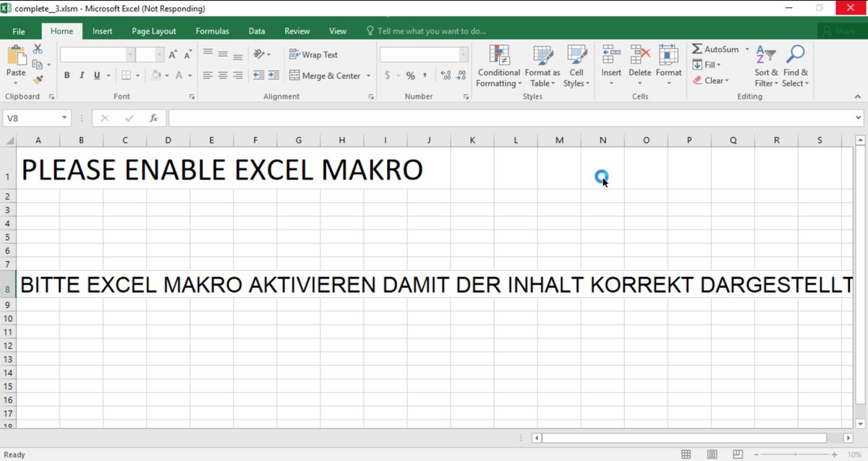The width and height of the screenshot is (868, 461).
Task: Open Conditional Formatting
Action: (498, 66)
